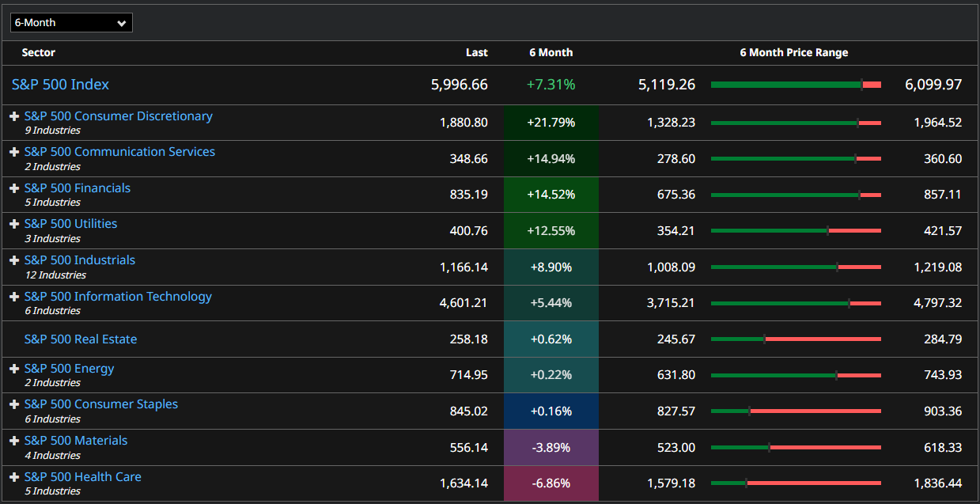
Task: Select the 1,836.44 range high value
Action: click(x=938, y=483)
